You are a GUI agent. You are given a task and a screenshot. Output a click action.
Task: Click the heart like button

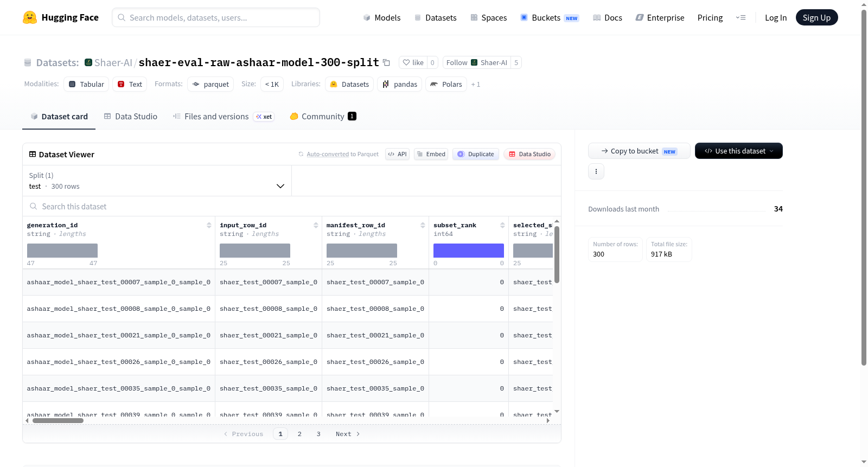click(x=413, y=62)
